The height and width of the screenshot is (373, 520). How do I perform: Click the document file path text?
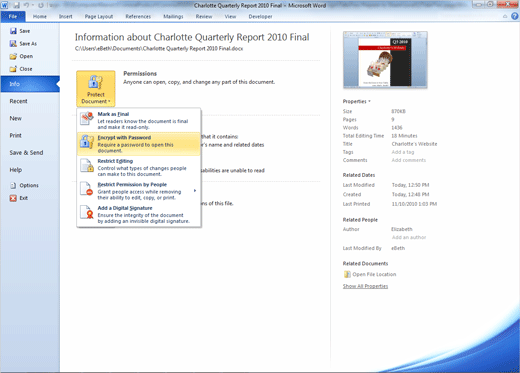(159, 49)
